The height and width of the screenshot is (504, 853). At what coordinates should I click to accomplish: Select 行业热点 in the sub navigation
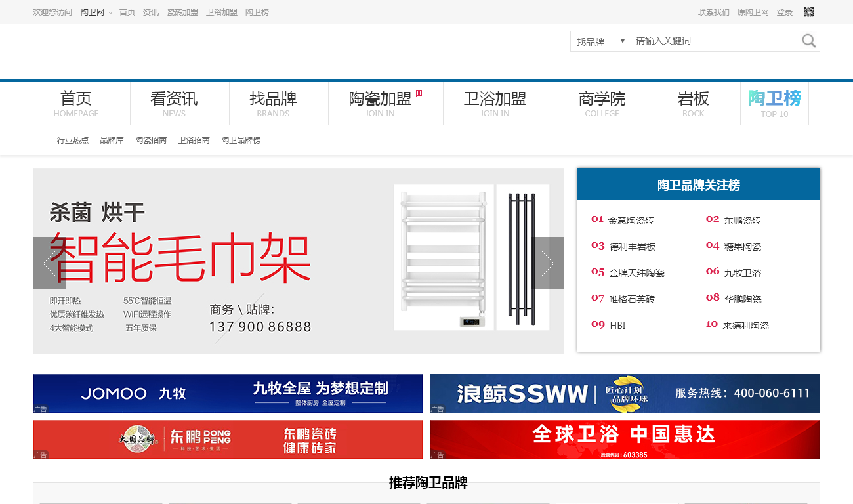[x=73, y=140]
